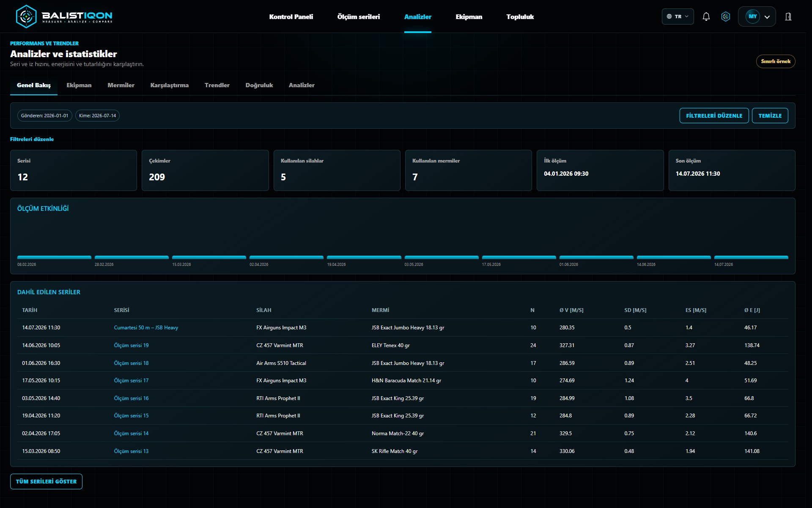The height and width of the screenshot is (508, 812).
Task: Click the TEMİZLE button
Action: click(x=770, y=116)
